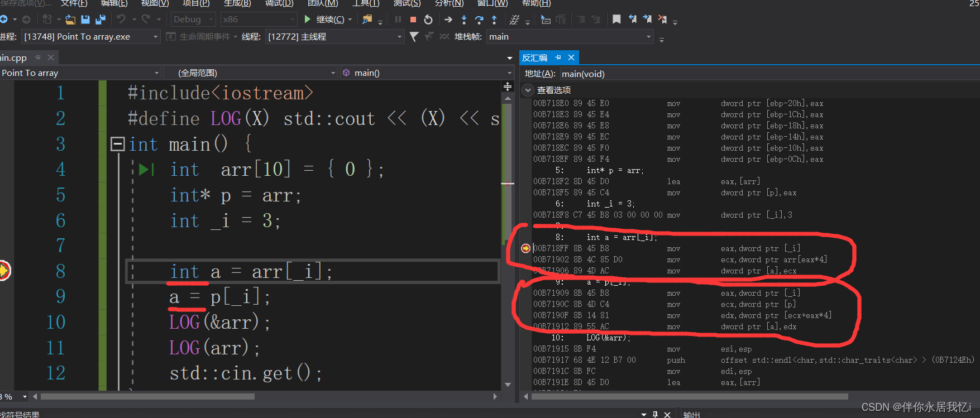This screenshot has height=418, width=980.
Task: Open the main() member dropdown
Action: pyautogui.click(x=427, y=73)
